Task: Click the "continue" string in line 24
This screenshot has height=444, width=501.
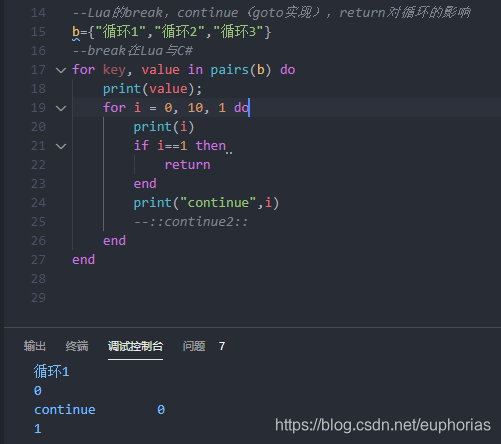Action: (218, 203)
